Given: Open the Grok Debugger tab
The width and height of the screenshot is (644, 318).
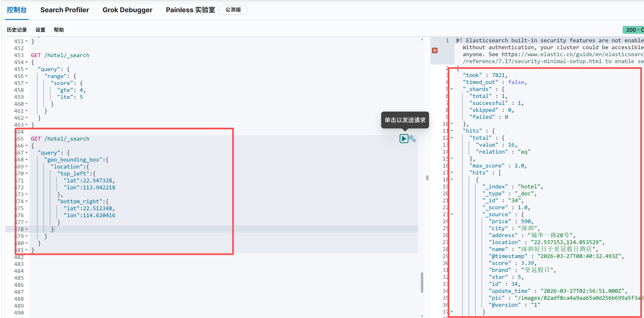Looking at the screenshot, I should tap(127, 10).
